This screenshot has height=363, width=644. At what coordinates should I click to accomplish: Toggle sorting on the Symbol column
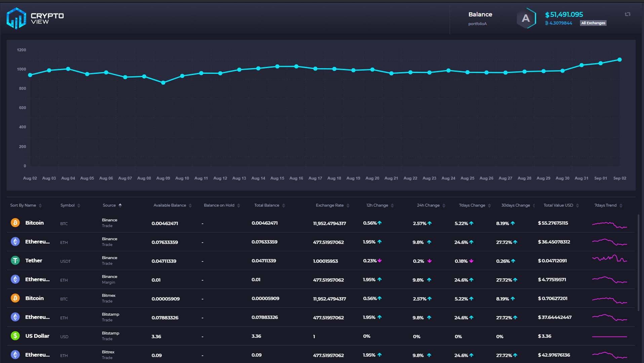pyautogui.click(x=79, y=205)
